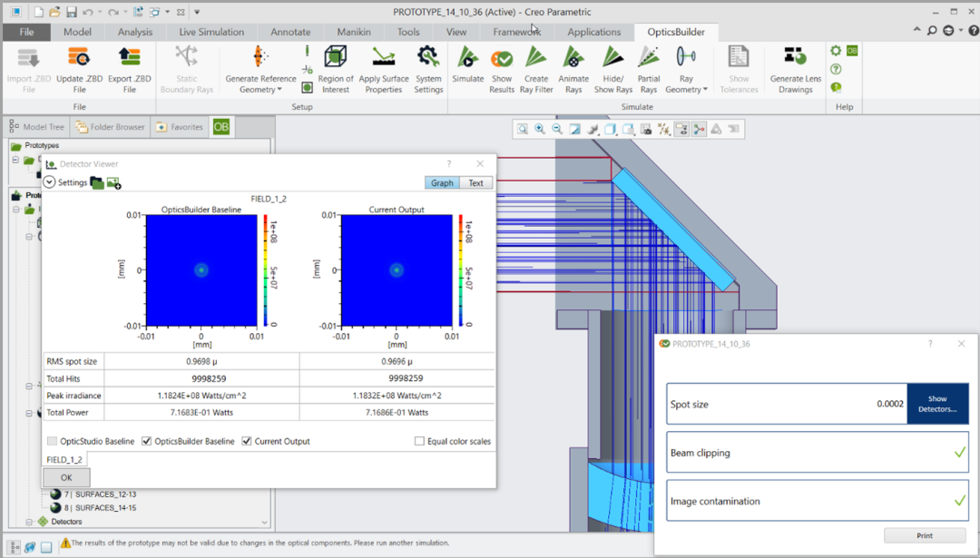Viewport: 980px width, 558px height.
Task: Enable the Equal color scales checkbox
Action: point(419,442)
